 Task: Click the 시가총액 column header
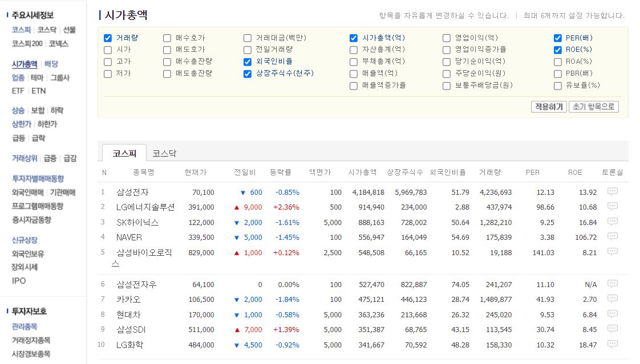pos(362,173)
